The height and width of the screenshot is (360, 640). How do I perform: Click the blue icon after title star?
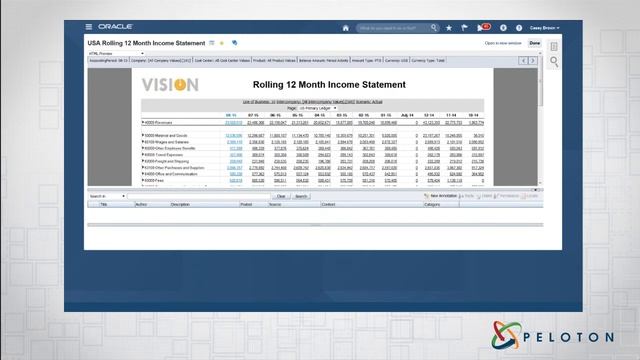(x=234, y=43)
